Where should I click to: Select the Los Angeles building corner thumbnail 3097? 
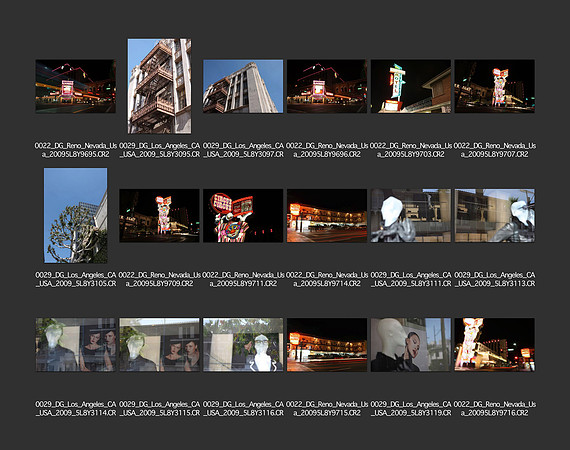pos(243,86)
